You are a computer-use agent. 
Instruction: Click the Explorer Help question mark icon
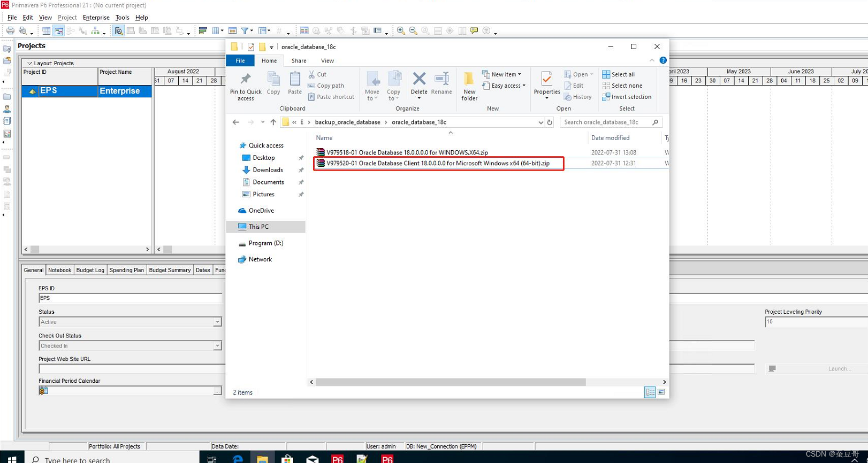coord(663,60)
